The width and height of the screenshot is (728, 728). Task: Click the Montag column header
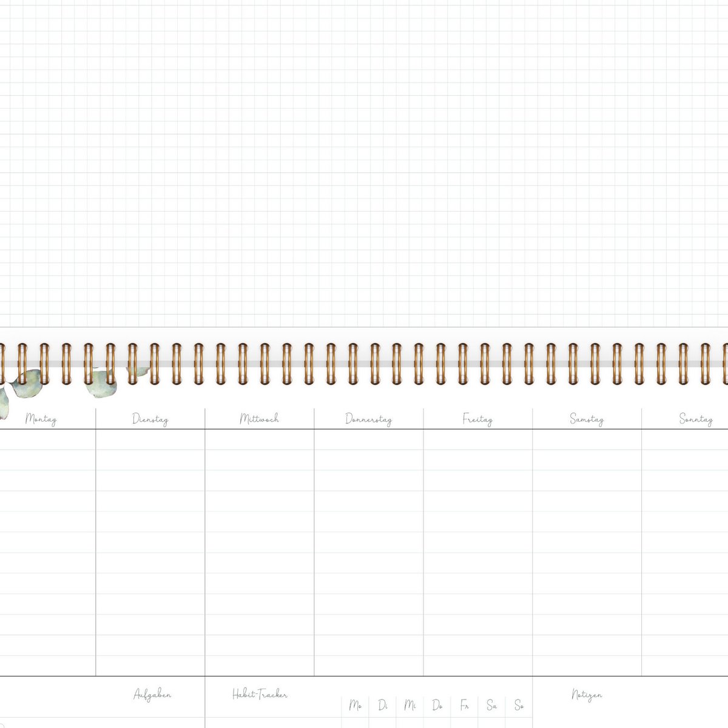tap(41, 419)
